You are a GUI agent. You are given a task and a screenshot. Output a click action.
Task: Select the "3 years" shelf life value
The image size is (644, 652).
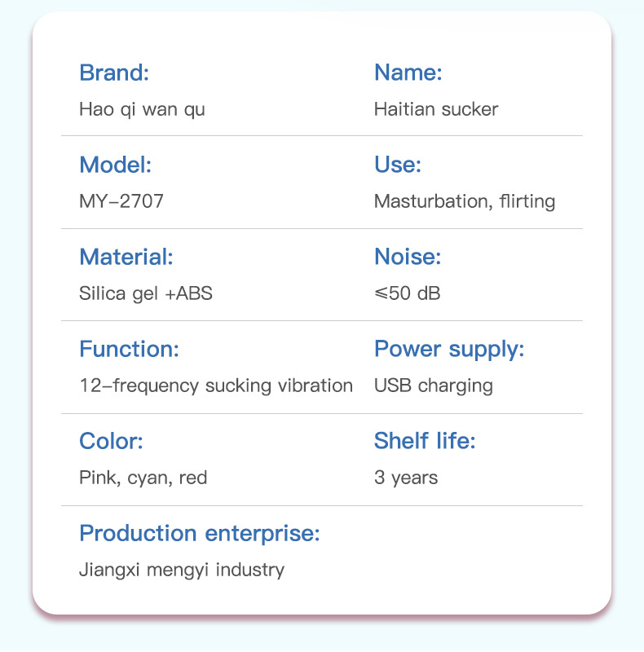click(405, 478)
